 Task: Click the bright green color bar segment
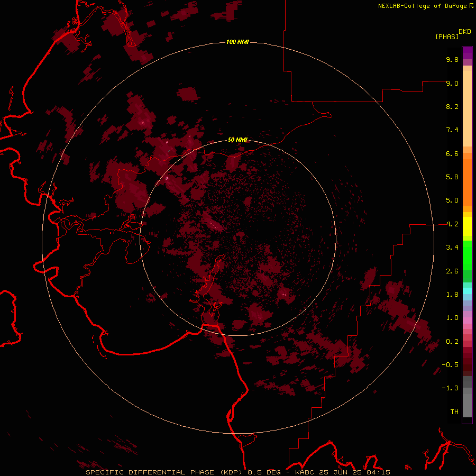467,255
